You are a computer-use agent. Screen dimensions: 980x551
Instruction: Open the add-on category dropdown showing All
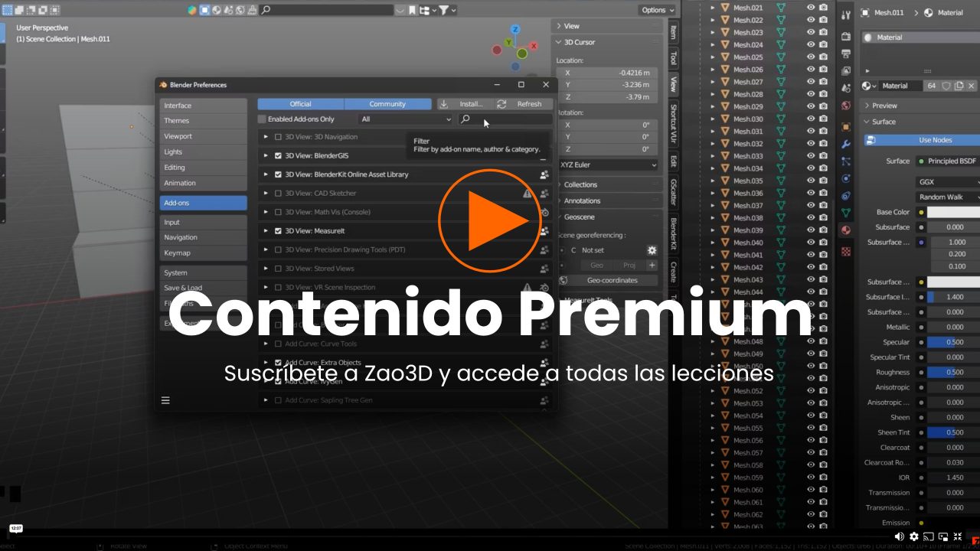(x=404, y=120)
